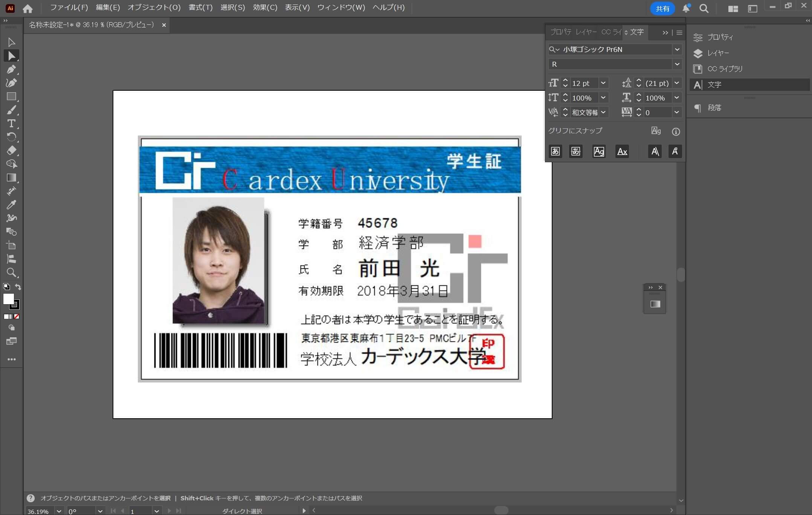
Task: Pick the Paintbrush tool
Action: (11, 110)
